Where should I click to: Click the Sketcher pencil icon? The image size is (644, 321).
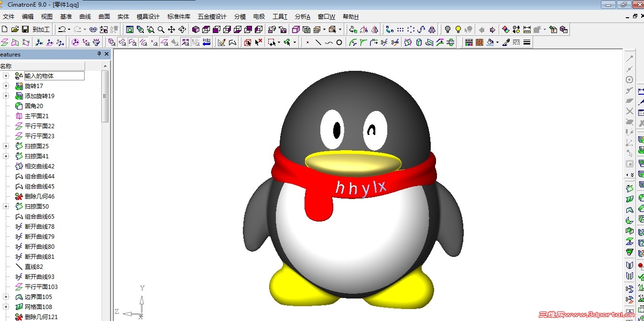tap(221, 42)
